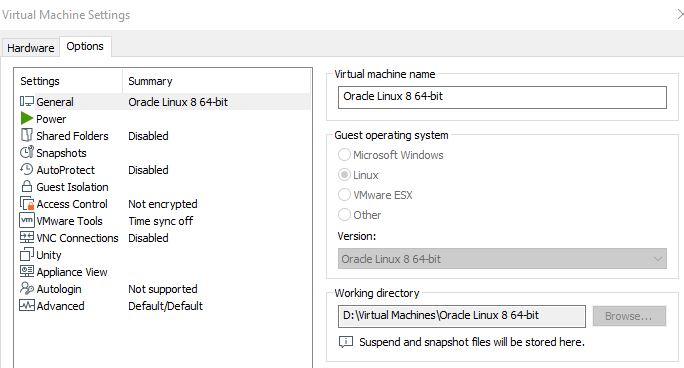Viewport: 684px width, 368px height.
Task: Select the VNC Connections label
Action: (77, 238)
